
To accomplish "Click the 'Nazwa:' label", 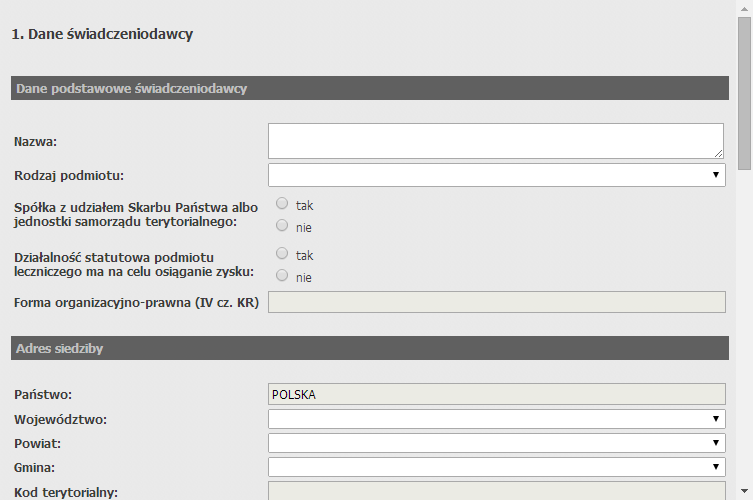I will (35, 142).
